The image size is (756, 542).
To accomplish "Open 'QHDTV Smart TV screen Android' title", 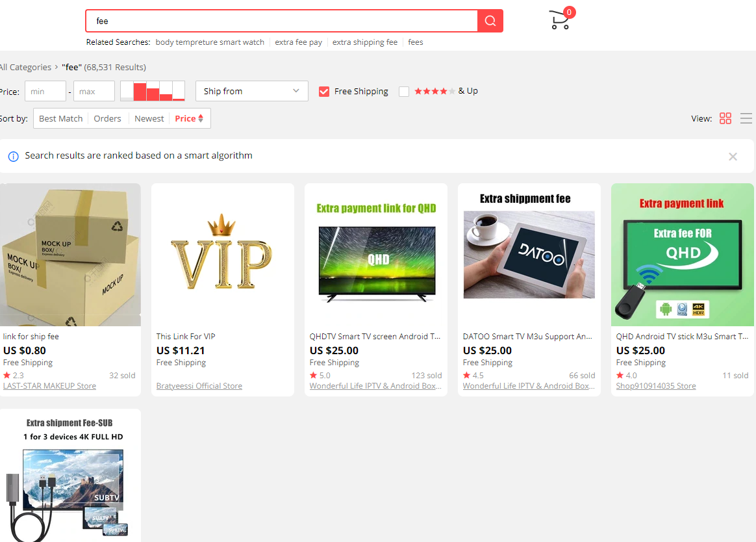I will [x=375, y=337].
